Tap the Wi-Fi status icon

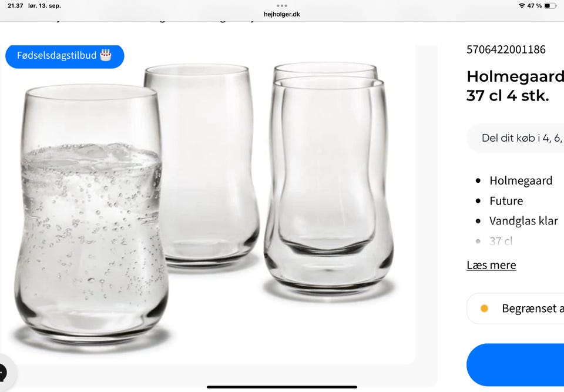tap(522, 6)
